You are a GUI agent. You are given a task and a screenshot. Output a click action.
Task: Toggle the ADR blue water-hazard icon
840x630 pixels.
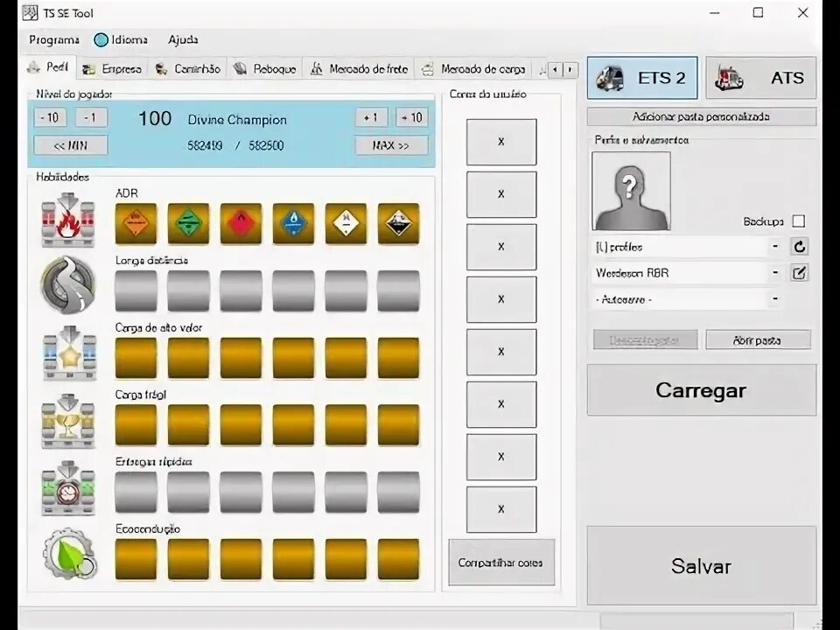pyautogui.click(x=294, y=223)
